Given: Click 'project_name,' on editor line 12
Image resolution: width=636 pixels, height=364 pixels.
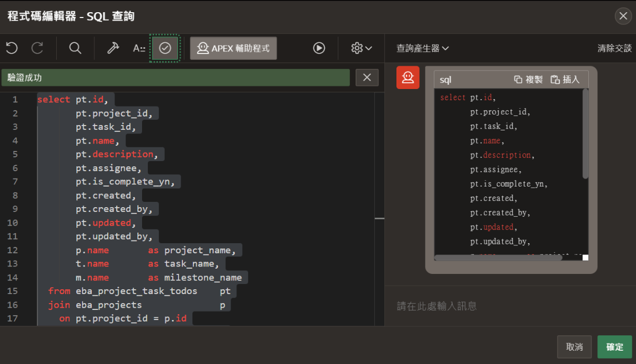Looking at the screenshot, I should click(200, 250).
